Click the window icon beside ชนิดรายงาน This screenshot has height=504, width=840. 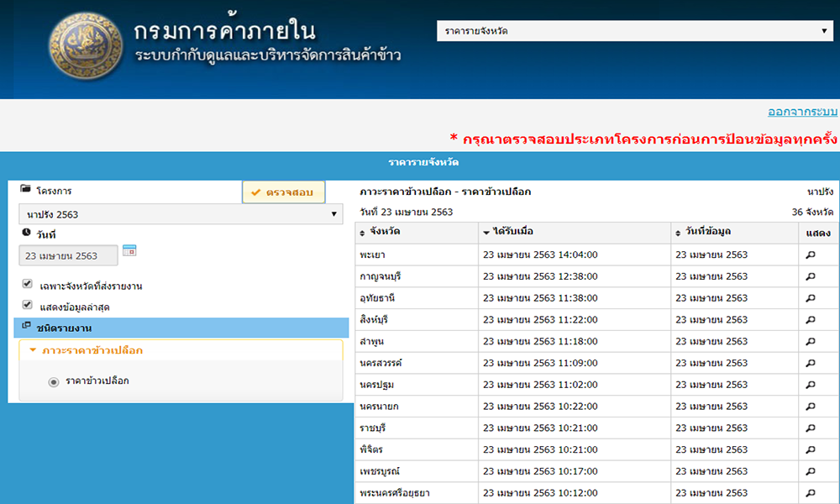[x=26, y=325]
